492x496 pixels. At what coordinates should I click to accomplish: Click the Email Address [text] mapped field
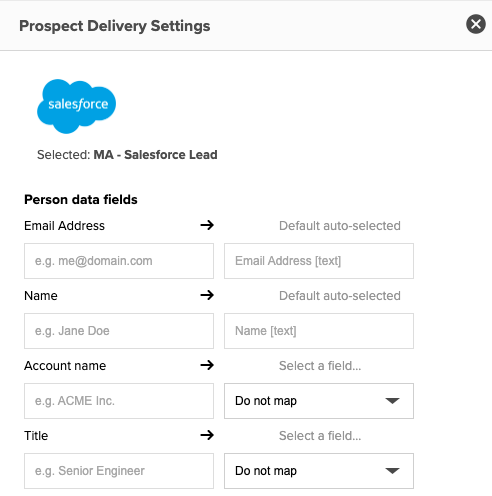[x=319, y=261]
